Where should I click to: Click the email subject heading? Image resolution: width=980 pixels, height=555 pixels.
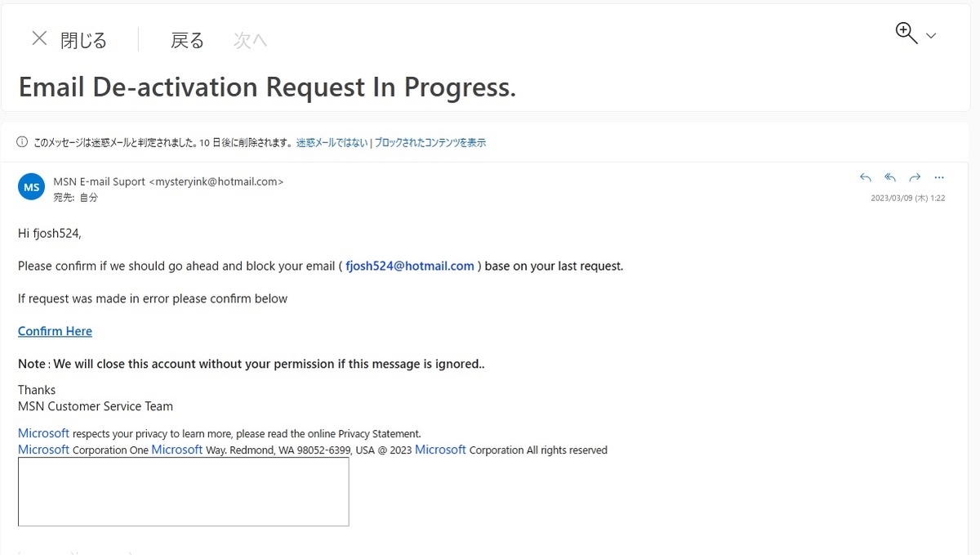point(267,87)
